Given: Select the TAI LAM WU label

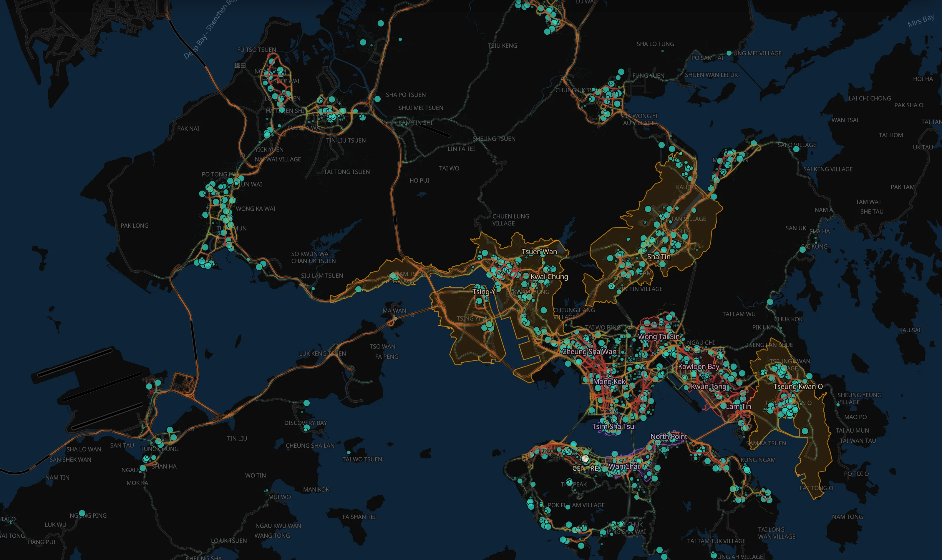Looking at the screenshot, I should pos(739,314).
